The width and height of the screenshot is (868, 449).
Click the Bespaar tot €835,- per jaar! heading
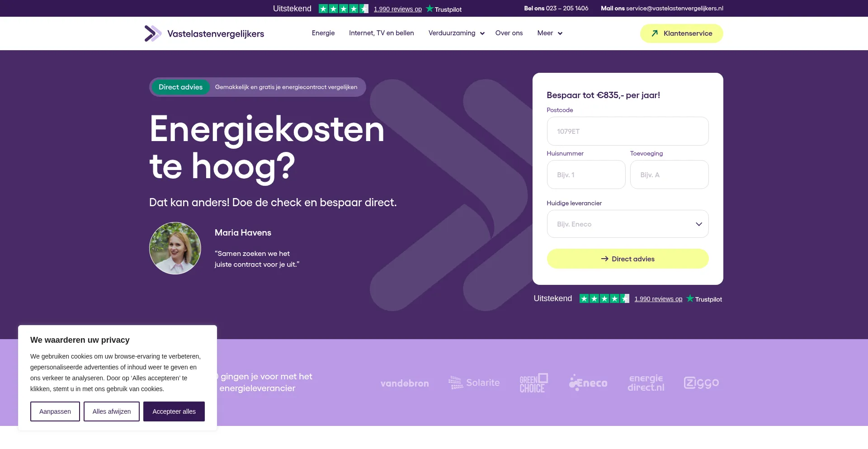[603, 95]
